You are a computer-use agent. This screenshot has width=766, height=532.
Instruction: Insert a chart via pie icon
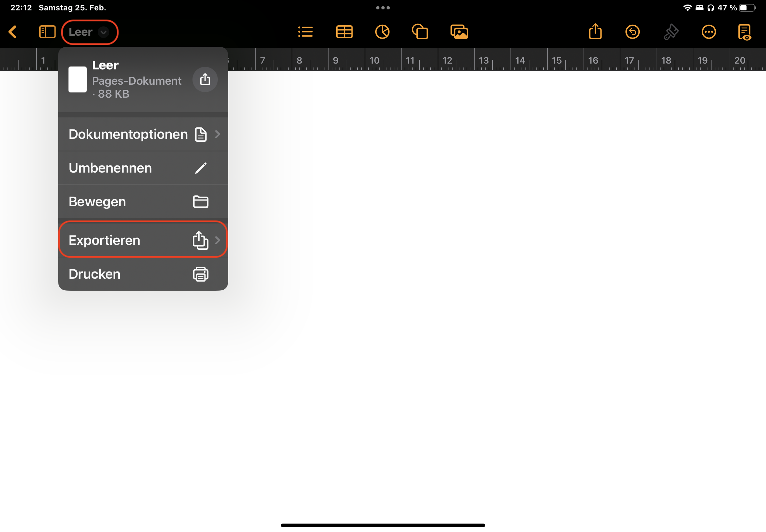pos(382,32)
